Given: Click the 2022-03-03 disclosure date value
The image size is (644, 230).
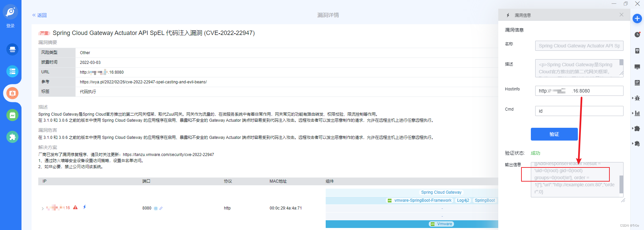Looking at the screenshot, I should click(90, 63).
